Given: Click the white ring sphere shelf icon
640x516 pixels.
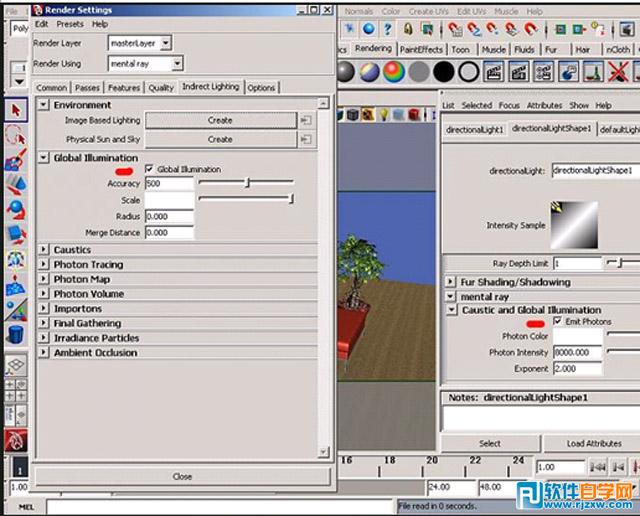Looking at the screenshot, I should [468, 72].
